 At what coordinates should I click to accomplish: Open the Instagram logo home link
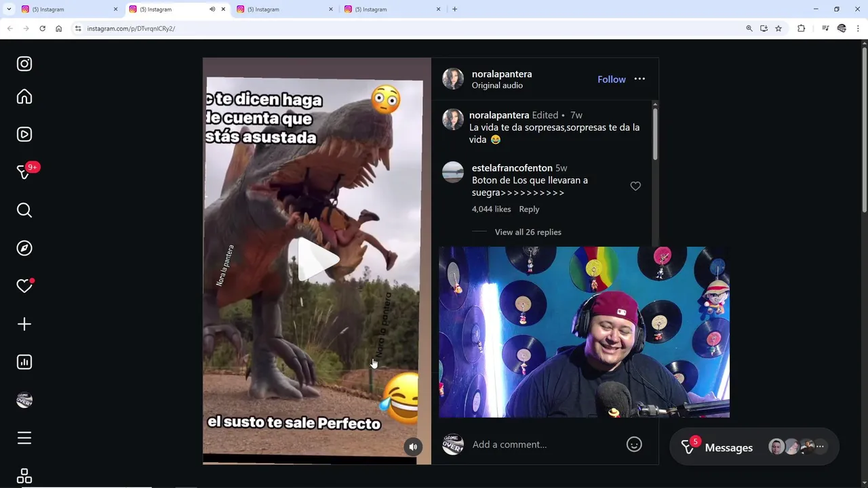pos(24,64)
